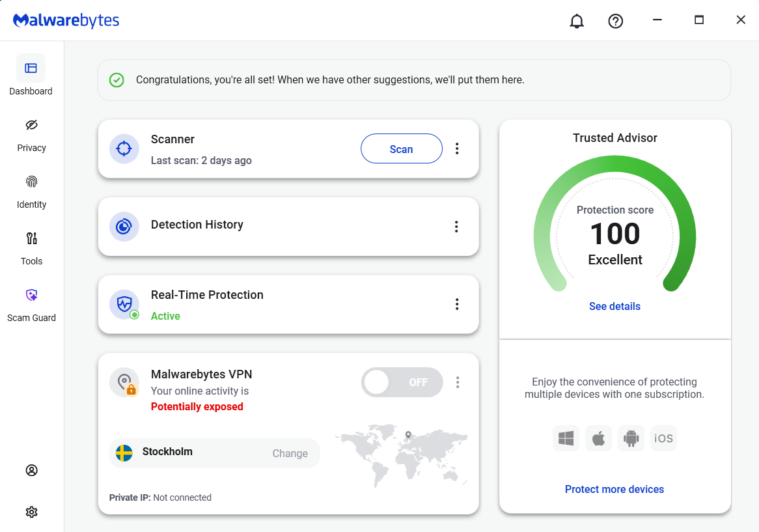The height and width of the screenshot is (532, 759).
Task: Open Real-Time Protection options menu
Action: (x=457, y=304)
